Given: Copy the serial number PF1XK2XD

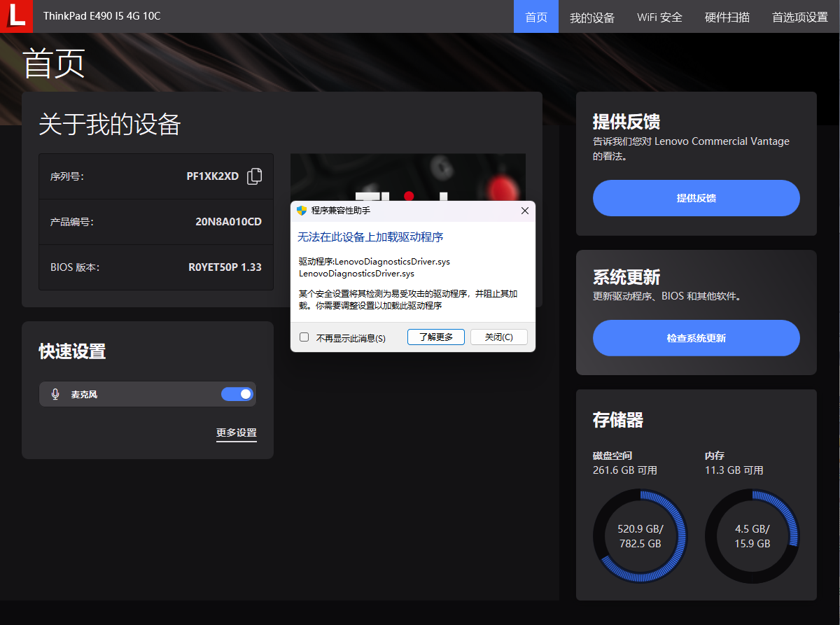Looking at the screenshot, I should pos(255,176).
